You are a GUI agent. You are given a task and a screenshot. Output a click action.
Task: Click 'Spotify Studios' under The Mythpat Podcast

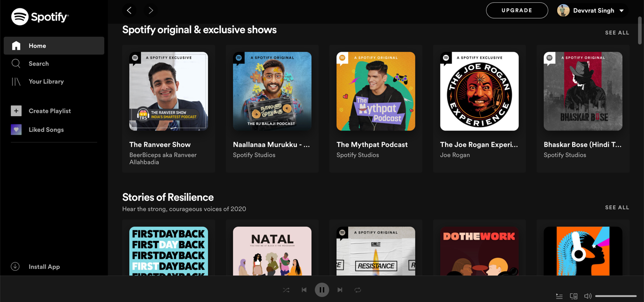357,155
